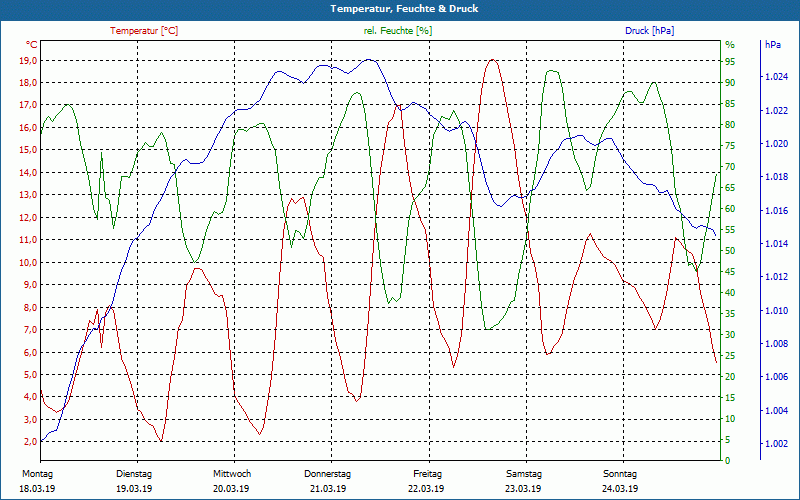Screen dimensions: 800x500
Task: Click the 1.002 pressure axis value
Action: coord(776,444)
